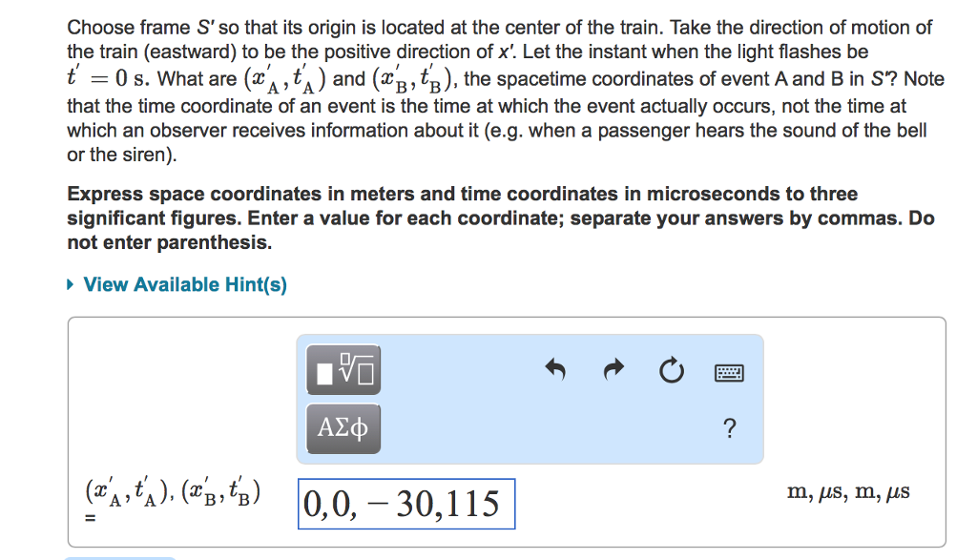Expand the hints disclosure triangle
Screen dimensions: 977x560
[x=71, y=284]
